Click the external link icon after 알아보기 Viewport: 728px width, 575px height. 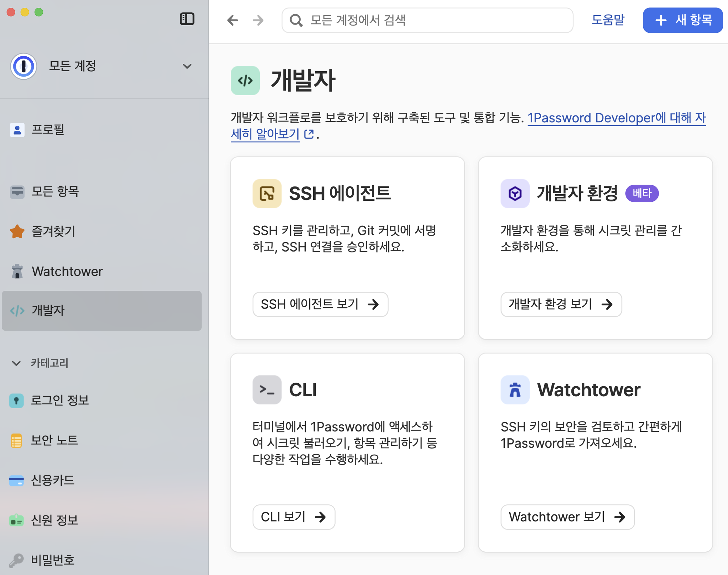pos(309,134)
